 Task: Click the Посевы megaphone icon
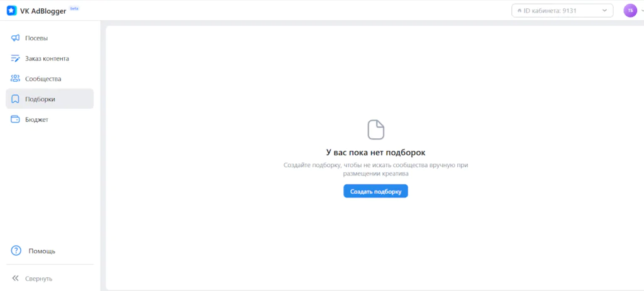pos(15,38)
